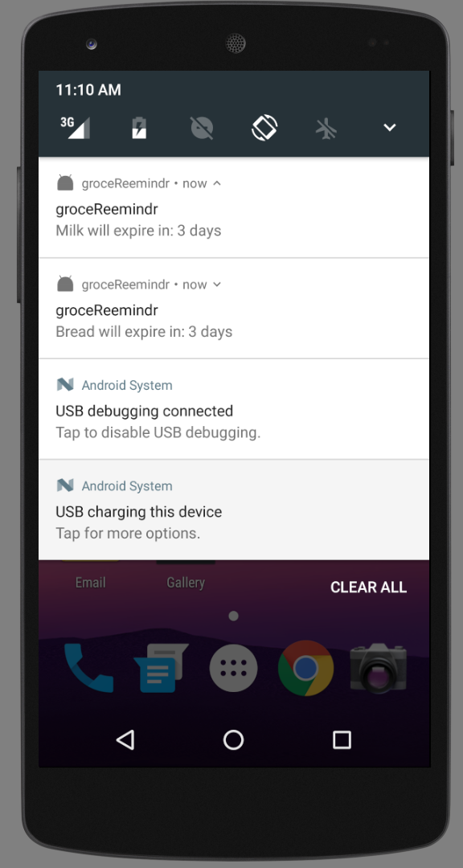Clear all notifications with CLEAR ALL
The height and width of the screenshot is (868, 463).
[369, 588]
